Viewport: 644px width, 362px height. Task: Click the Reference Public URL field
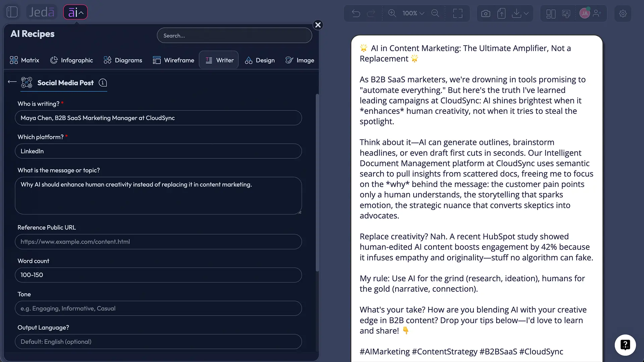(158, 242)
